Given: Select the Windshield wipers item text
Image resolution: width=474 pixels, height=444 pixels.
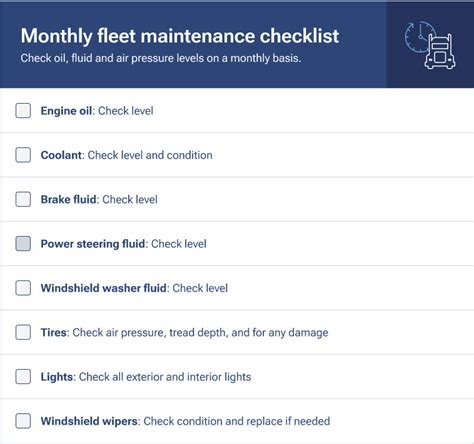Looking at the screenshot, I should pos(185,421).
